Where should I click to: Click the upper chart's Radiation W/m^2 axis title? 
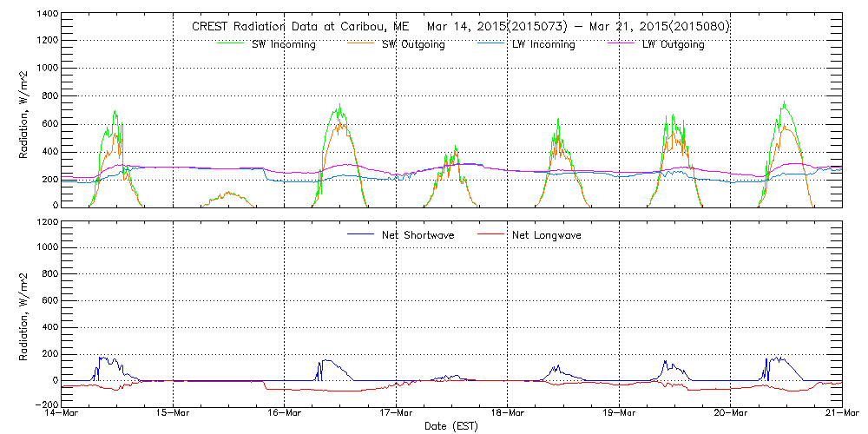point(24,111)
